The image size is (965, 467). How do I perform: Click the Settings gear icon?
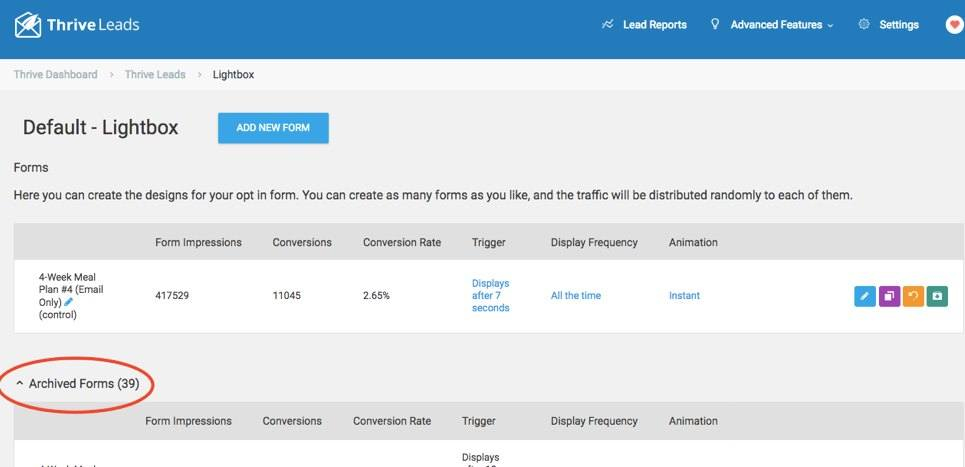864,24
